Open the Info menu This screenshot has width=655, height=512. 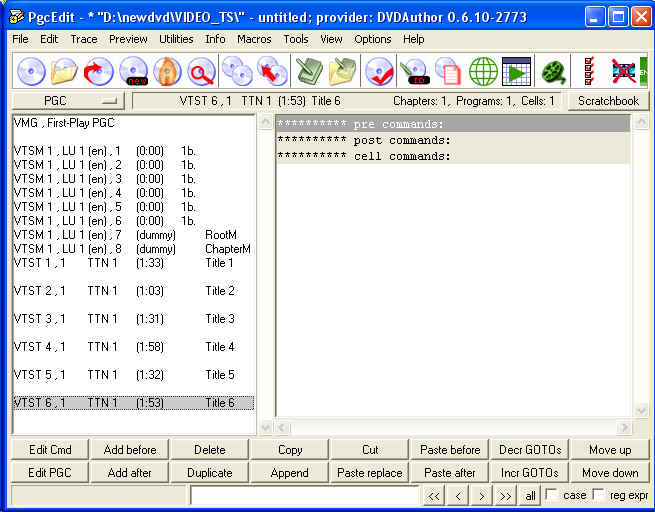(x=215, y=39)
